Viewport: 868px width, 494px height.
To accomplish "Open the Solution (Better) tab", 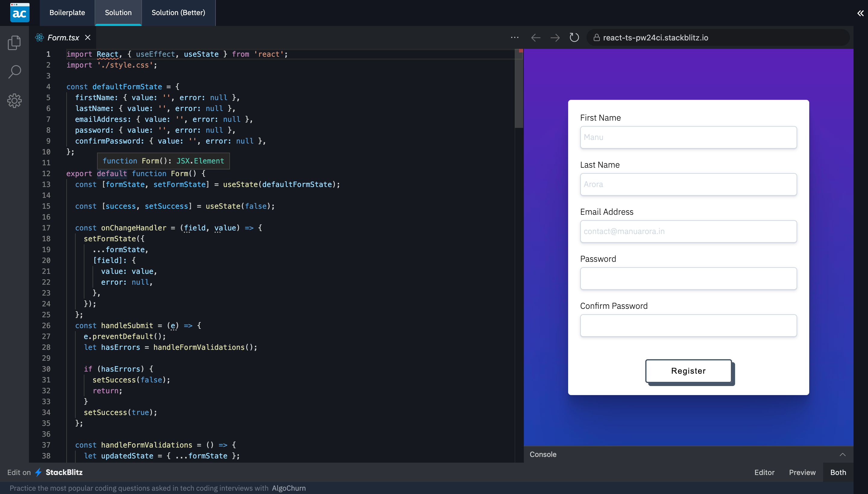I will [178, 13].
